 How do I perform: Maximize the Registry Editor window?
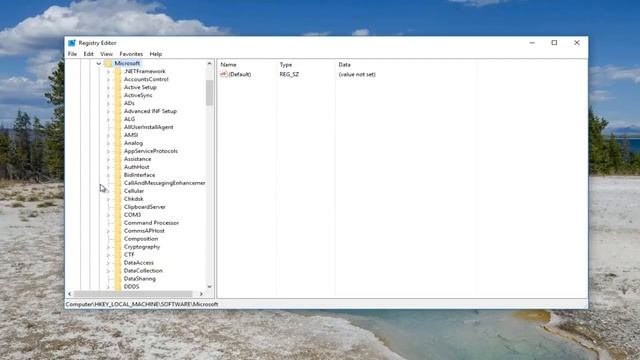pos(554,43)
